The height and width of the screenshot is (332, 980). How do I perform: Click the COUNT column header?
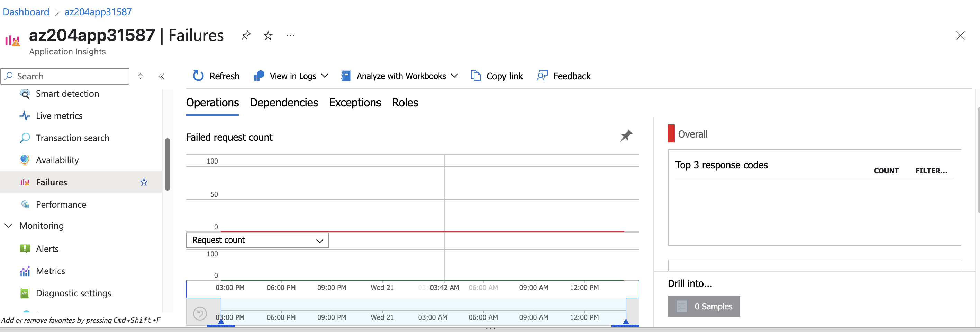[x=886, y=171]
